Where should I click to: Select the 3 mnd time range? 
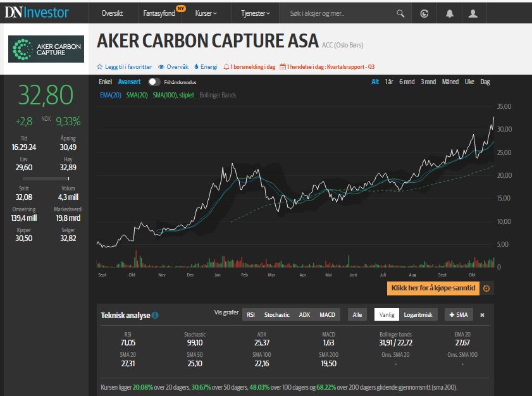(428, 82)
